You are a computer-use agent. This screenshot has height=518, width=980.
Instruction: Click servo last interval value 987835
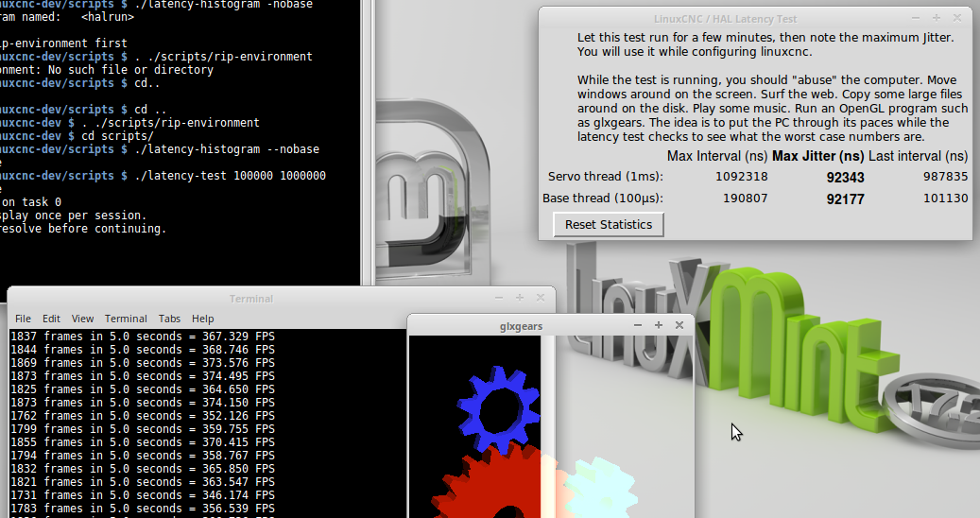pyautogui.click(x=945, y=177)
